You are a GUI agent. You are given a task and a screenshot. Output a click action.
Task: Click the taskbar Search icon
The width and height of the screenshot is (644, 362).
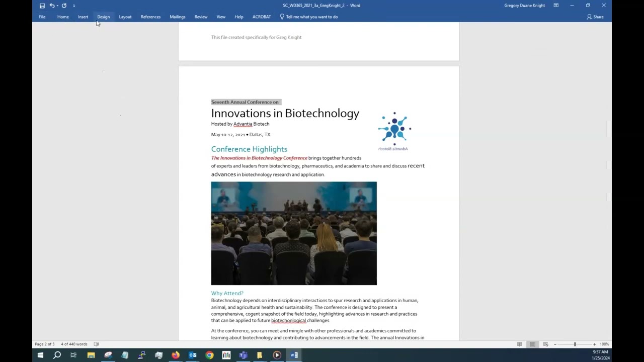57,355
